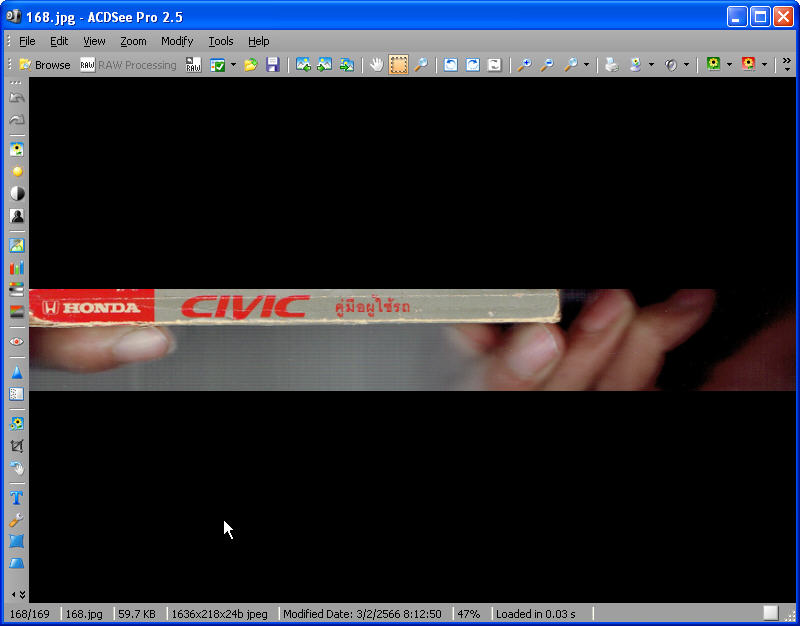Click the Save (floppy disk) icon
Image resolution: width=800 pixels, height=626 pixels.
point(273,65)
